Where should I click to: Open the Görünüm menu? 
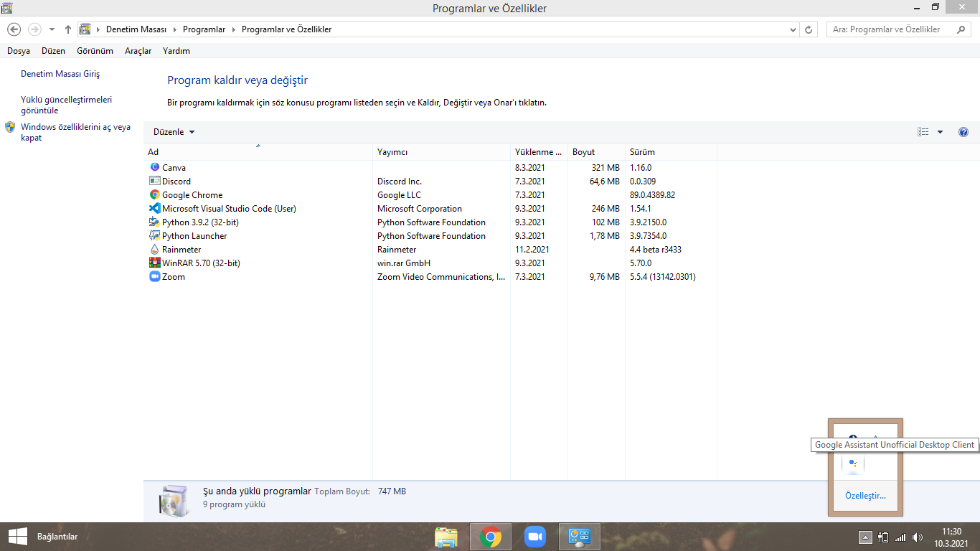[95, 51]
